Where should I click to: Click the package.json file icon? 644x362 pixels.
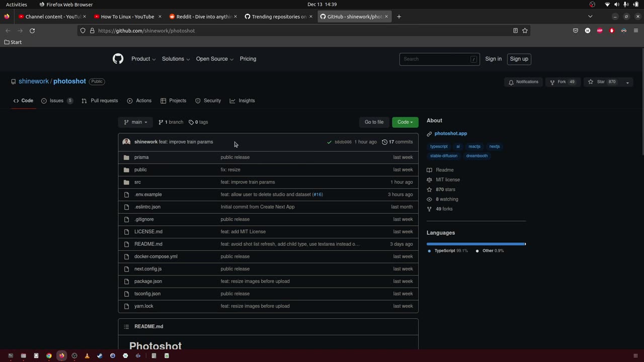click(126, 282)
